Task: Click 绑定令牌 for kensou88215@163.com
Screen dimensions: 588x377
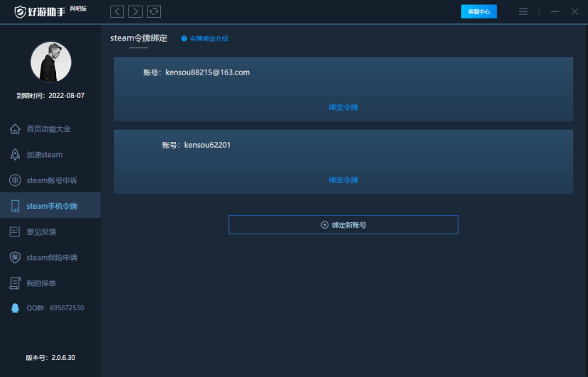Action: click(x=343, y=107)
